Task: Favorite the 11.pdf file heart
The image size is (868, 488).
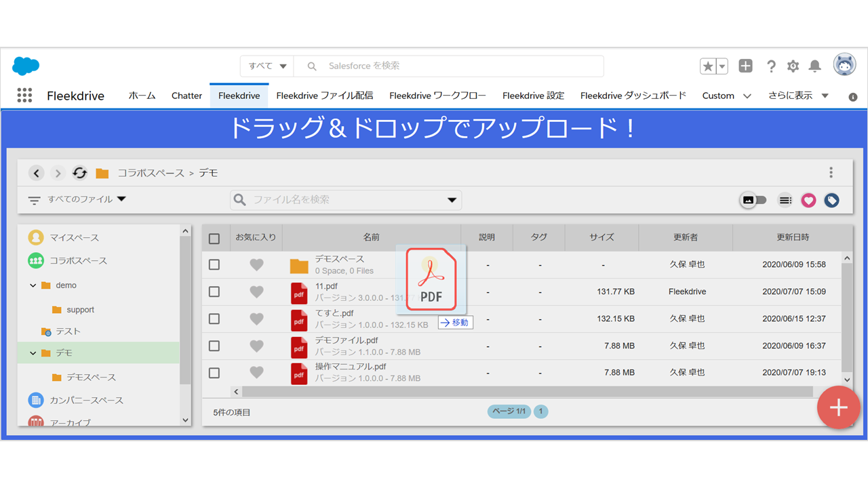Action: 256,291
